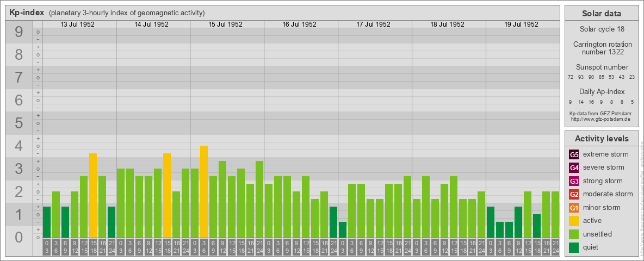Image resolution: width=644 pixels, height=261 pixels.
Task: Click the Solar cycle 18 text
Action: click(x=602, y=29)
